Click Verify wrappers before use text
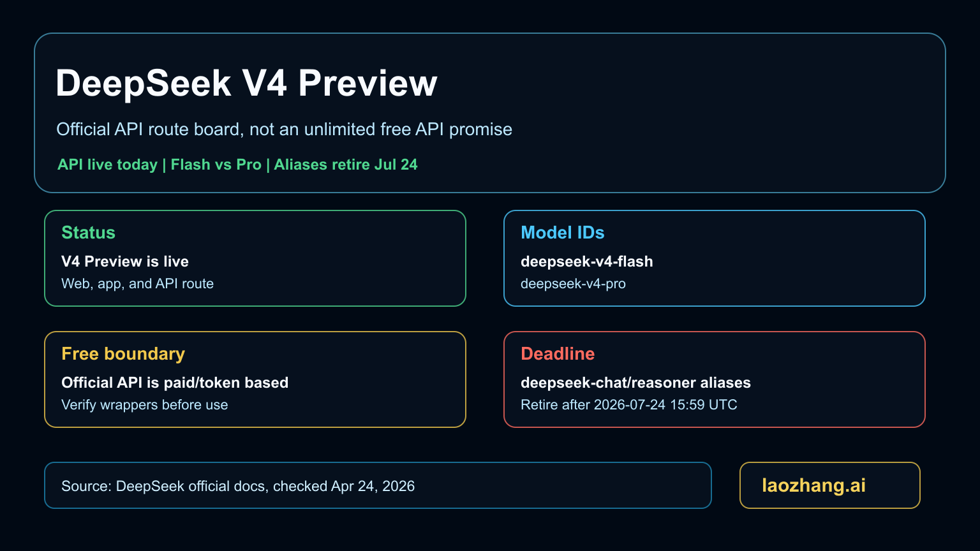 144,405
